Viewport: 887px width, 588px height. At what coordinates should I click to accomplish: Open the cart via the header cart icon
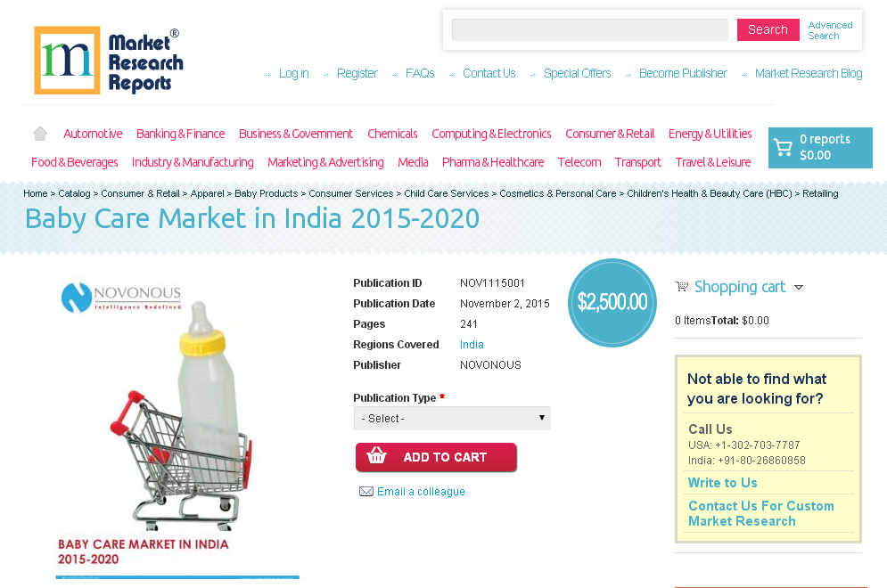click(784, 147)
